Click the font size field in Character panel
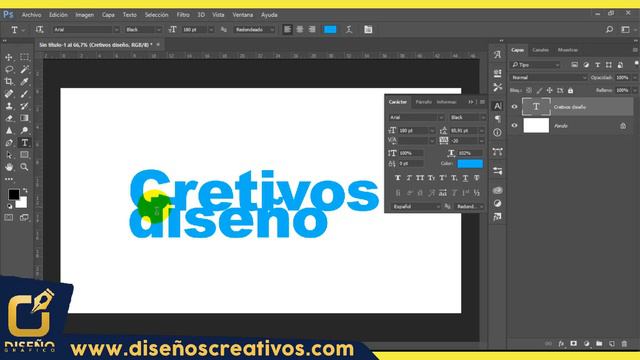Screen dimensions: 640x360 [412, 131]
